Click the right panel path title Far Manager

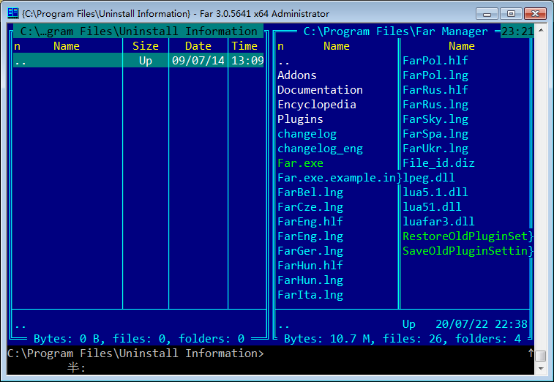[395, 31]
